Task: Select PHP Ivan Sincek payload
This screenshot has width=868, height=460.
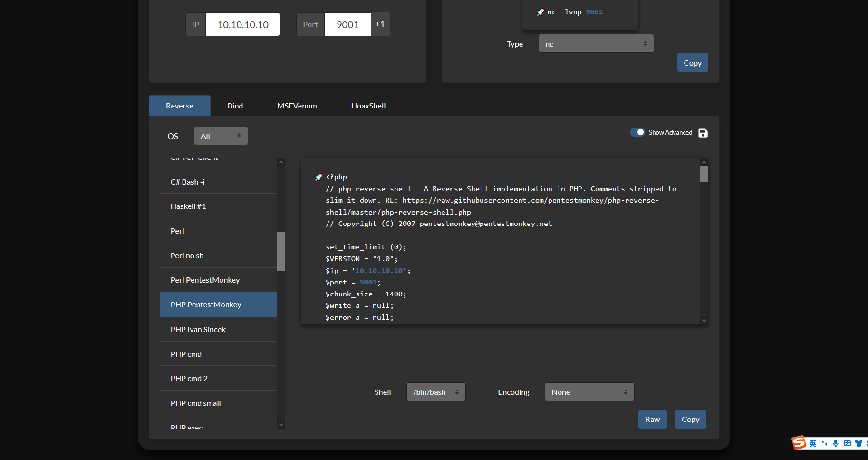Action: (x=218, y=329)
